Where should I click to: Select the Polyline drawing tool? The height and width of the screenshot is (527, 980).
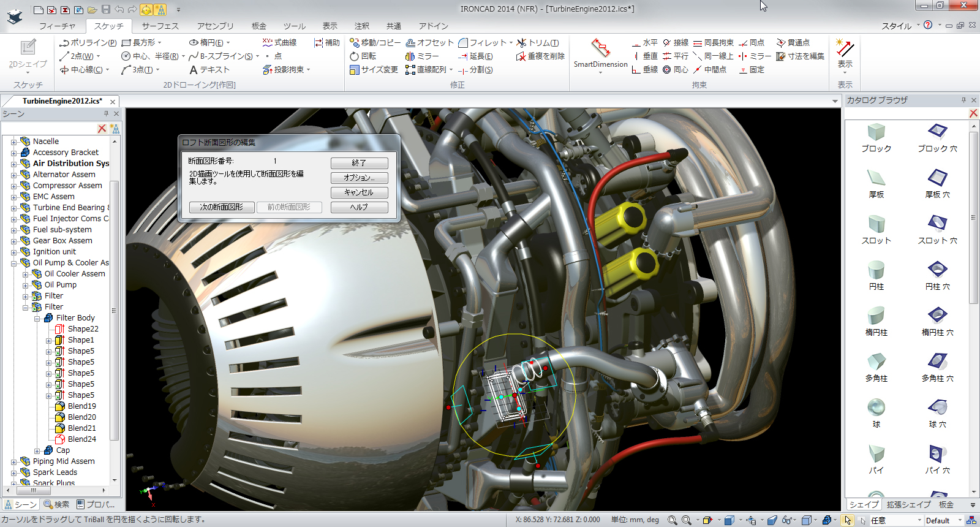[88, 42]
